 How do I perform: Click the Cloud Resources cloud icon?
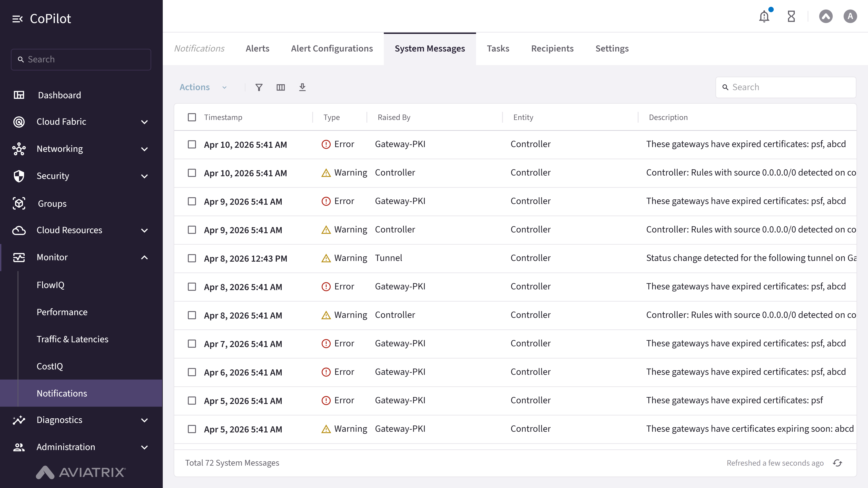[x=19, y=230]
